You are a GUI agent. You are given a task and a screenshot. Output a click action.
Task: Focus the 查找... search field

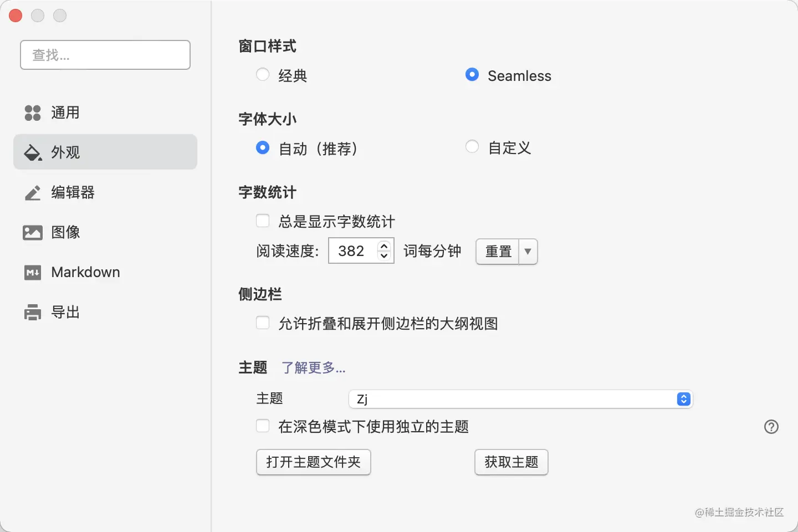pyautogui.click(x=105, y=55)
